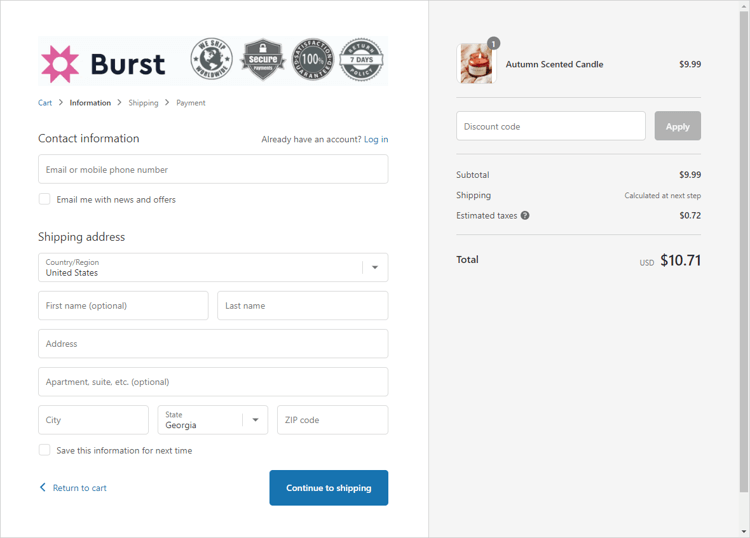Focus the First name (optional) field

point(123,306)
